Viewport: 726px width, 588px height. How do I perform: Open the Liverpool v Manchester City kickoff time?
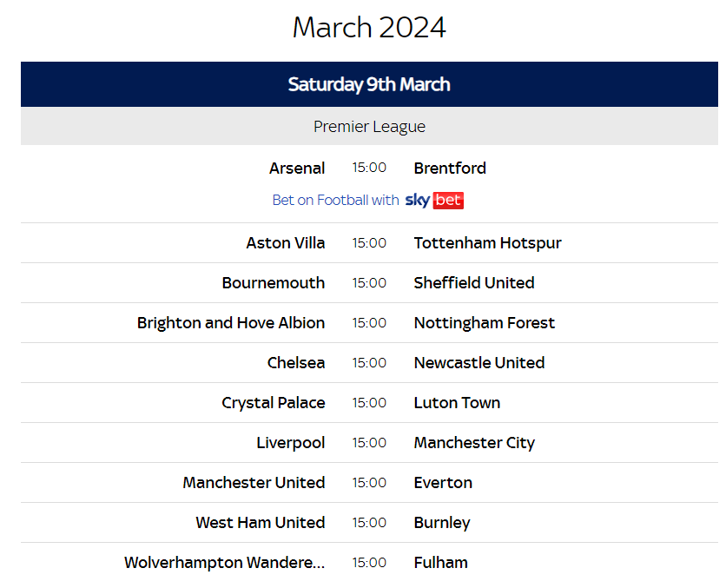click(x=369, y=443)
